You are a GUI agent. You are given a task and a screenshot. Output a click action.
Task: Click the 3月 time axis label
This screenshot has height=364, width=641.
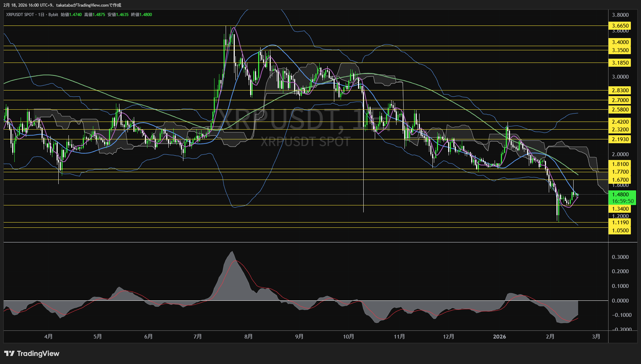pos(596,336)
